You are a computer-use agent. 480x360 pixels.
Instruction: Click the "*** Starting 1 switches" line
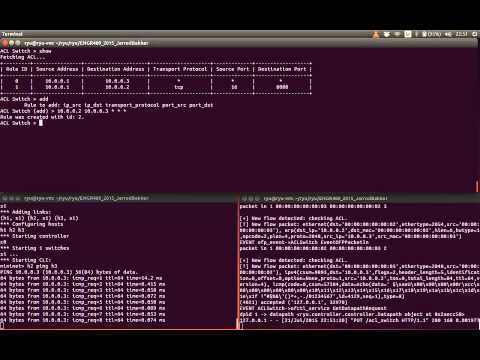[x=35, y=248]
